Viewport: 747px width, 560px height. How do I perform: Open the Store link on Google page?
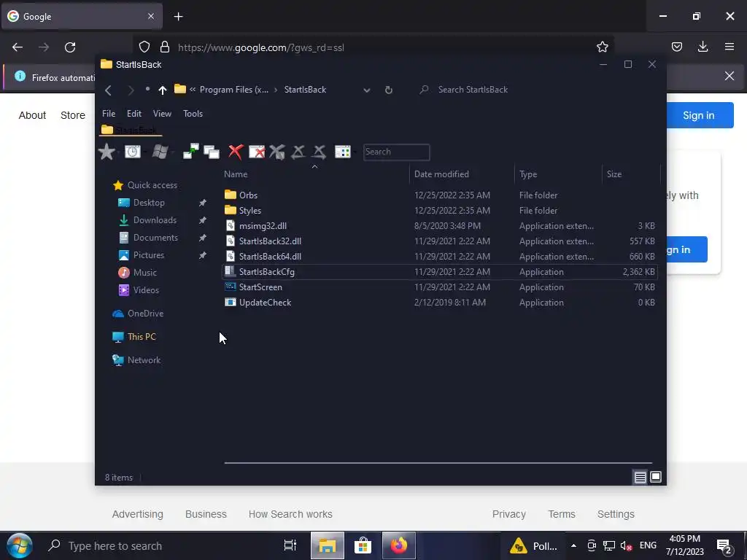(x=73, y=115)
